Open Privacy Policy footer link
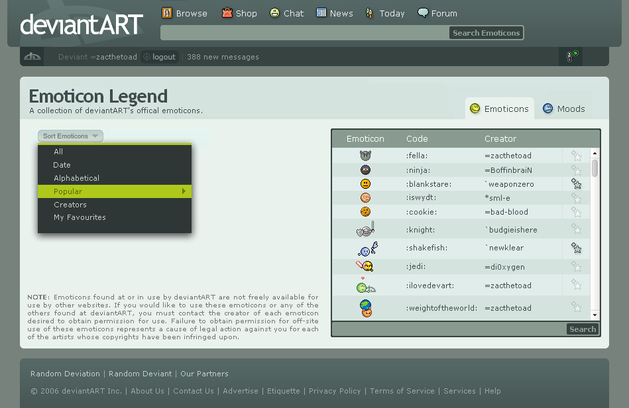Screen dimensions: 629x408 [335, 391]
